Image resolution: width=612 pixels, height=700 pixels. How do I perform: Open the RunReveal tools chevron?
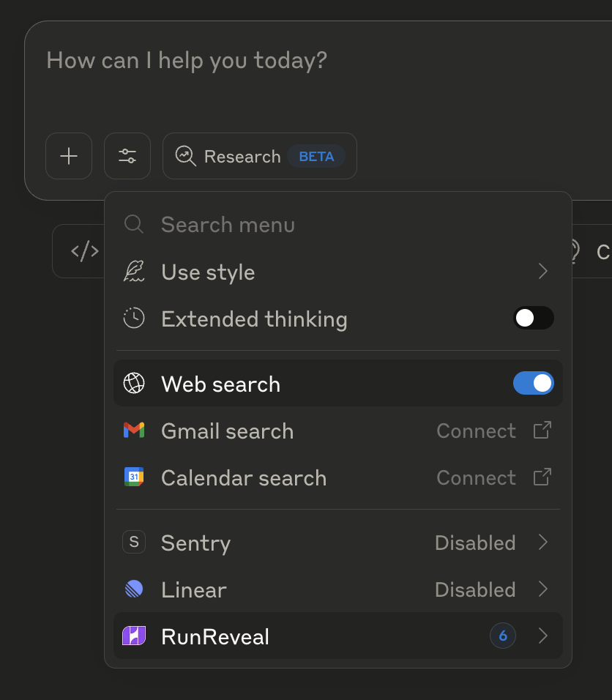click(542, 636)
